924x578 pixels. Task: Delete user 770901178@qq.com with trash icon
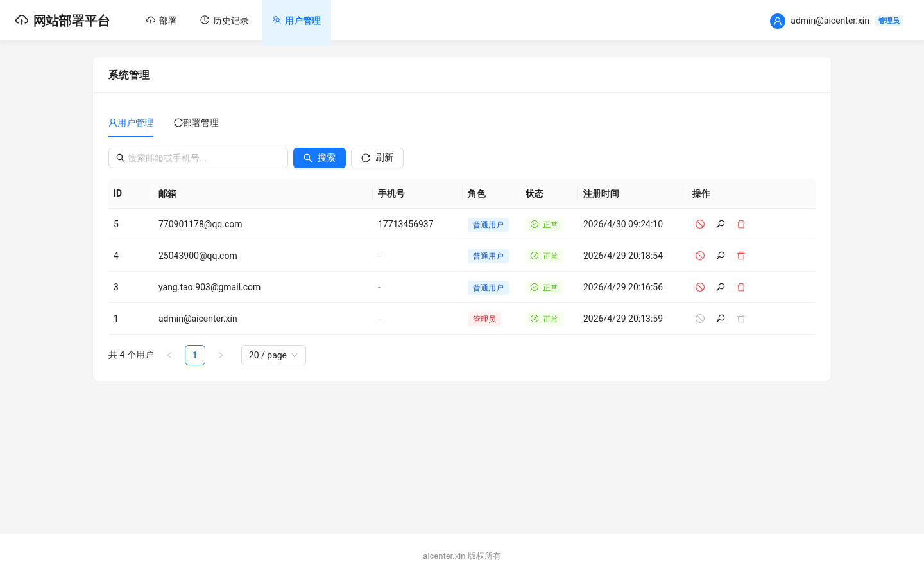pos(741,224)
